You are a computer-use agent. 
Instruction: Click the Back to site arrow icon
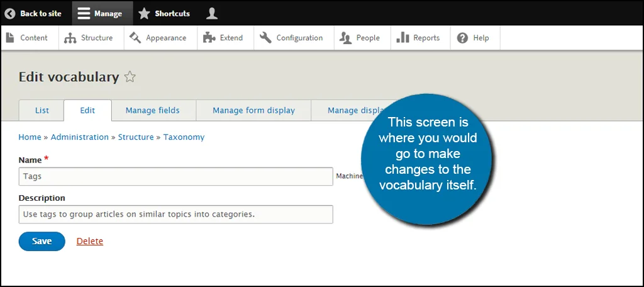point(10,13)
